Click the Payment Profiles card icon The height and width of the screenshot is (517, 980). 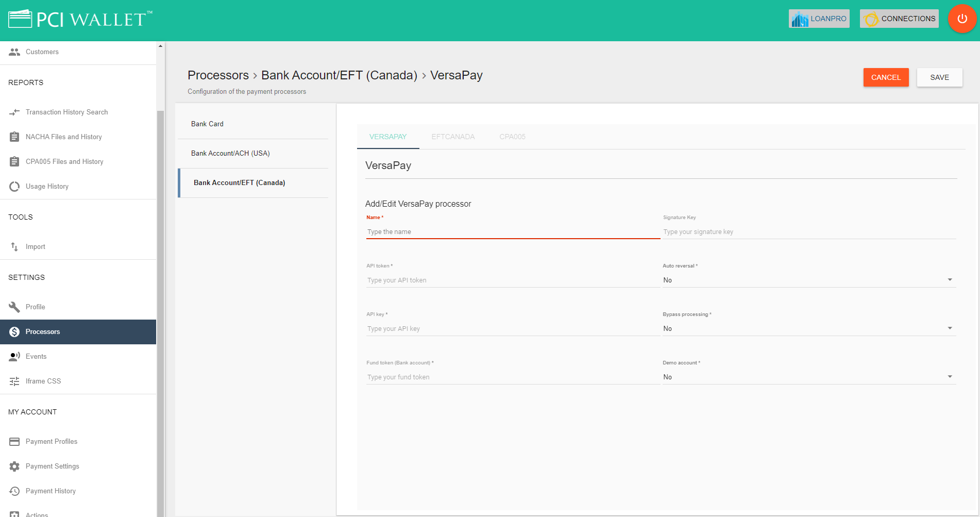[14, 441]
